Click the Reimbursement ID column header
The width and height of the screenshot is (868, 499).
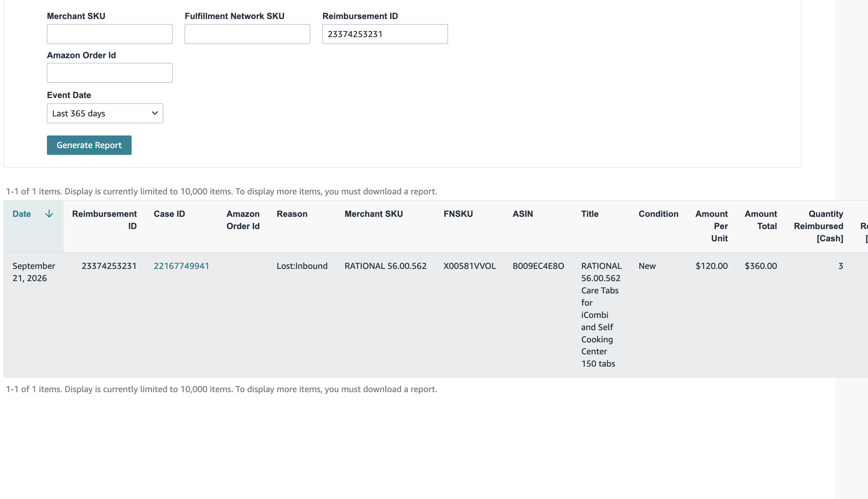(104, 220)
